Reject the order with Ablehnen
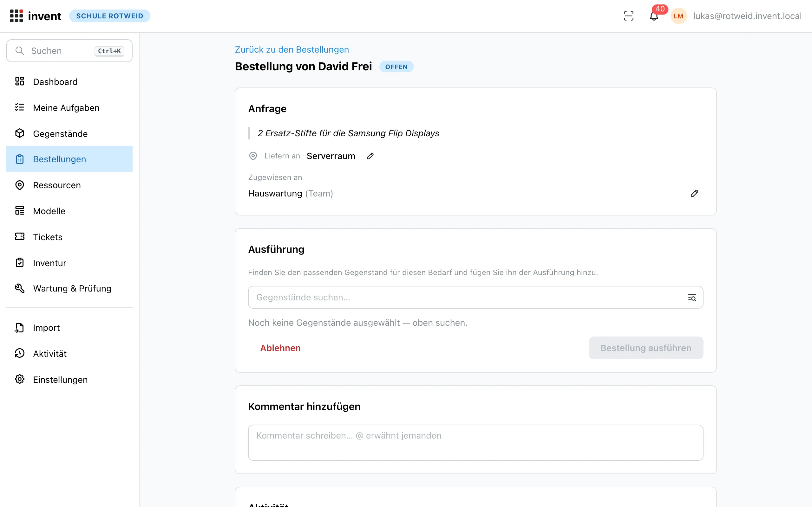Screen dimensions: 812x507 280,348
